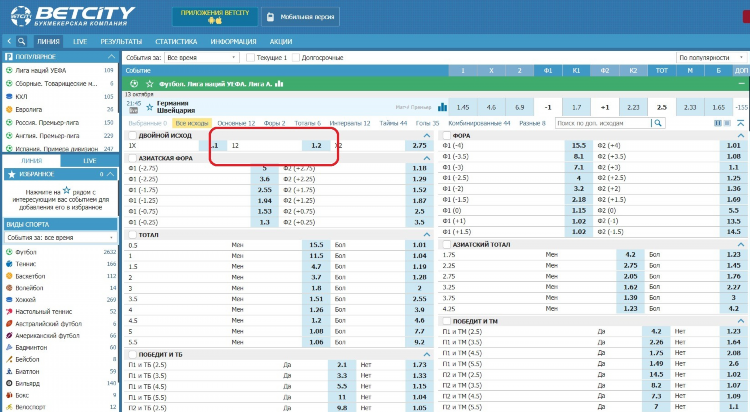Screen dimensions: 750x412
Task: Open the match statistics chart icon
Action: coord(442,107)
